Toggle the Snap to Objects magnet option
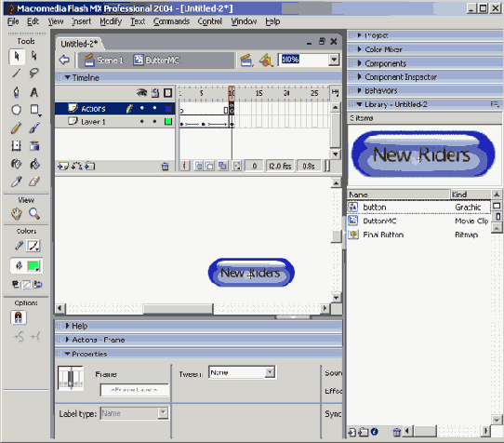Viewport: 504px width, 443px height. 19,317
